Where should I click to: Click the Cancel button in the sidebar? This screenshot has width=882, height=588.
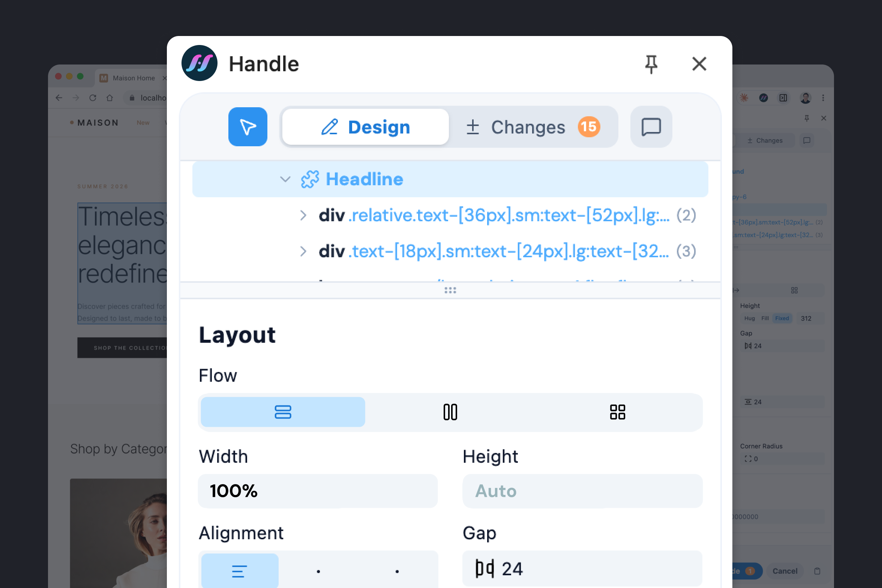point(784,571)
